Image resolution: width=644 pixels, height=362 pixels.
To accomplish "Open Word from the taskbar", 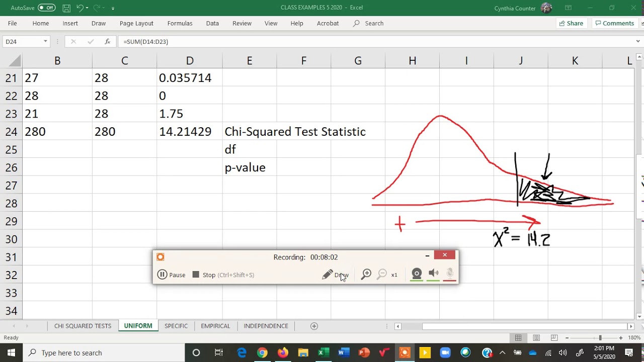I will [x=343, y=352].
